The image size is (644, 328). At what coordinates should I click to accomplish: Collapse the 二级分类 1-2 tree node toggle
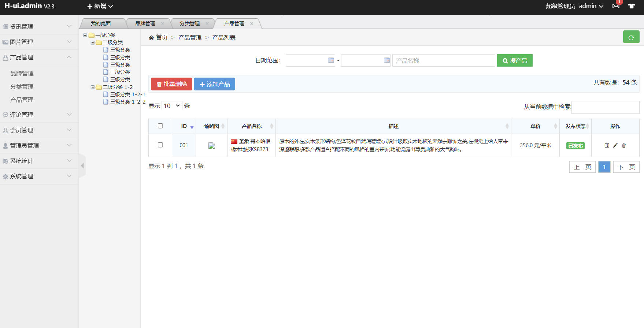[x=93, y=87]
